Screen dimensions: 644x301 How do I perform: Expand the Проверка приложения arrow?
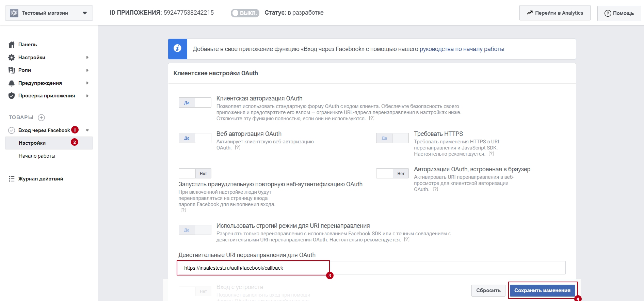87,96
